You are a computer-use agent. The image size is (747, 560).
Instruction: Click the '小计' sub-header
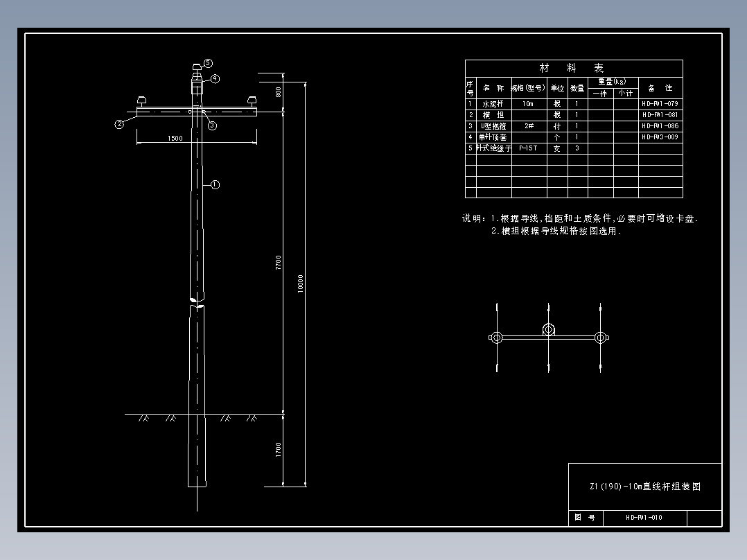[626, 94]
